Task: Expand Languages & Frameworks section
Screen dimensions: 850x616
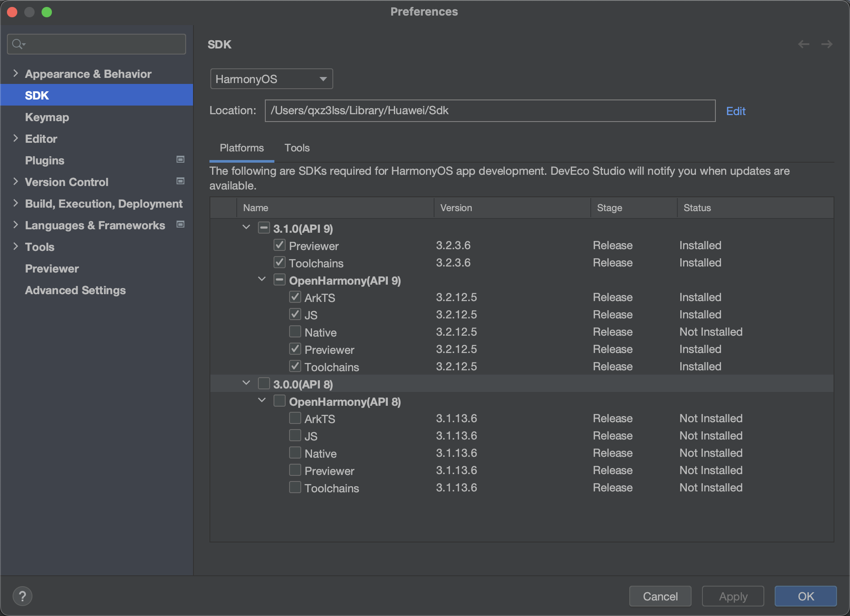Action: (16, 225)
